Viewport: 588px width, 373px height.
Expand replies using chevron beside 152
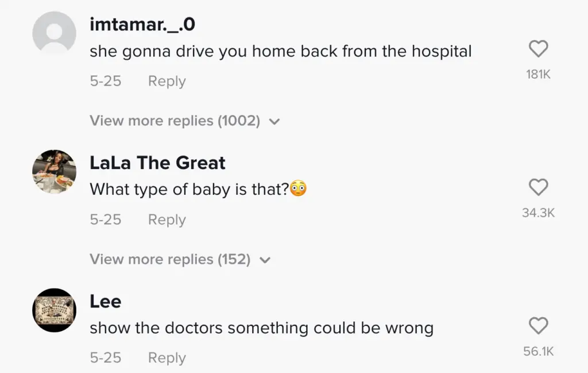(x=265, y=260)
